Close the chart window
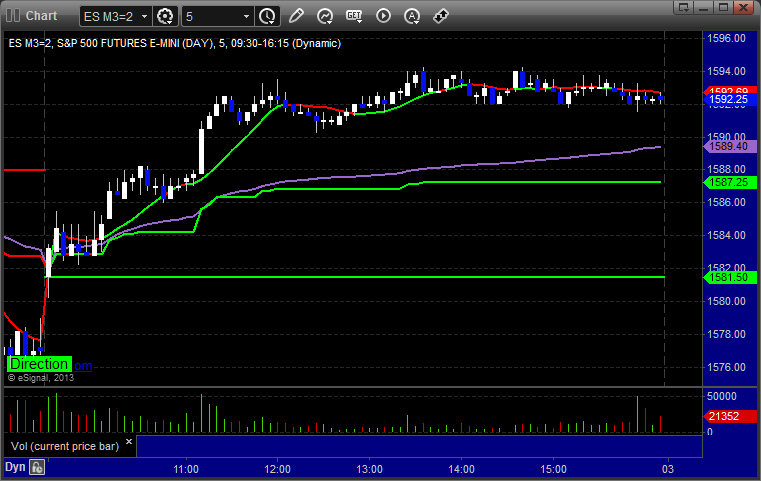This screenshot has height=481, width=761. [743, 7]
